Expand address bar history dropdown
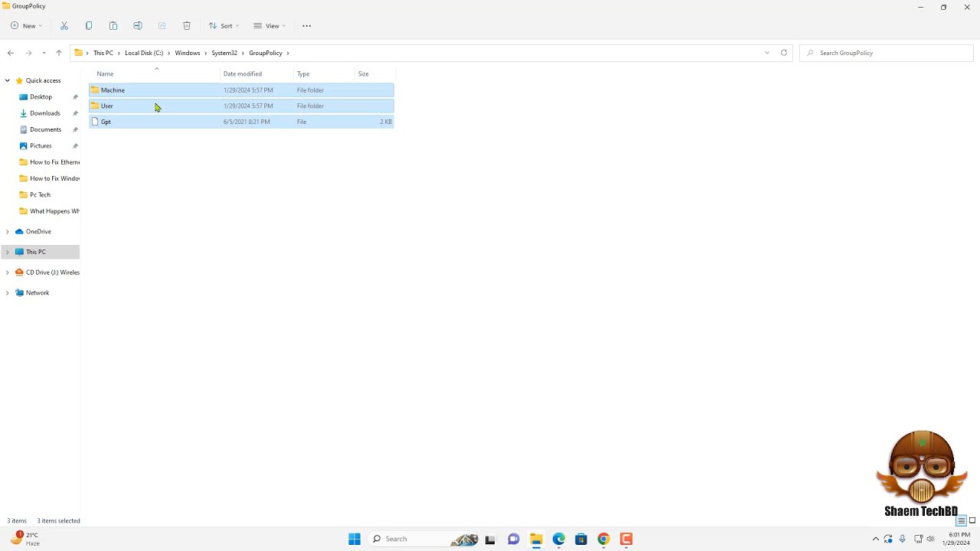 [767, 53]
